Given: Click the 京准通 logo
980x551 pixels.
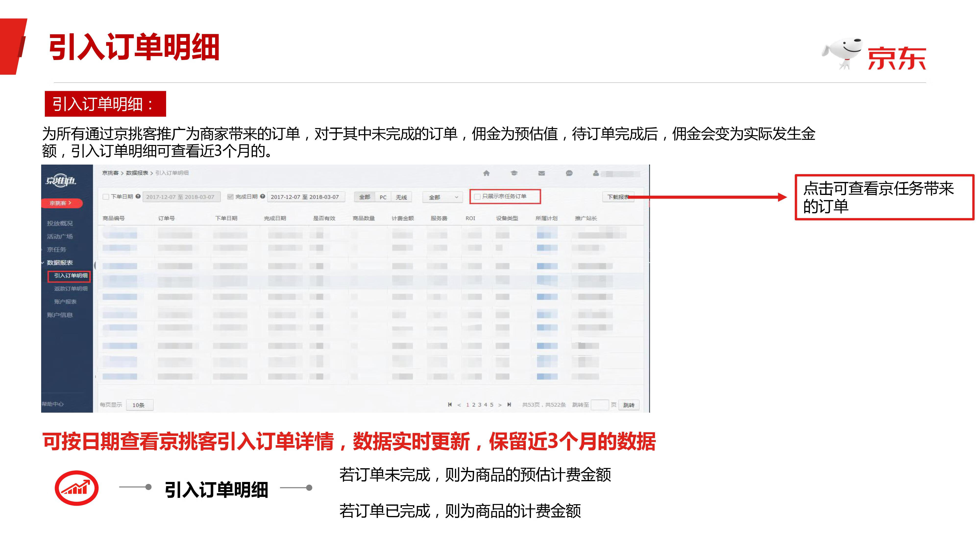Looking at the screenshot, I should click(x=61, y=181).
